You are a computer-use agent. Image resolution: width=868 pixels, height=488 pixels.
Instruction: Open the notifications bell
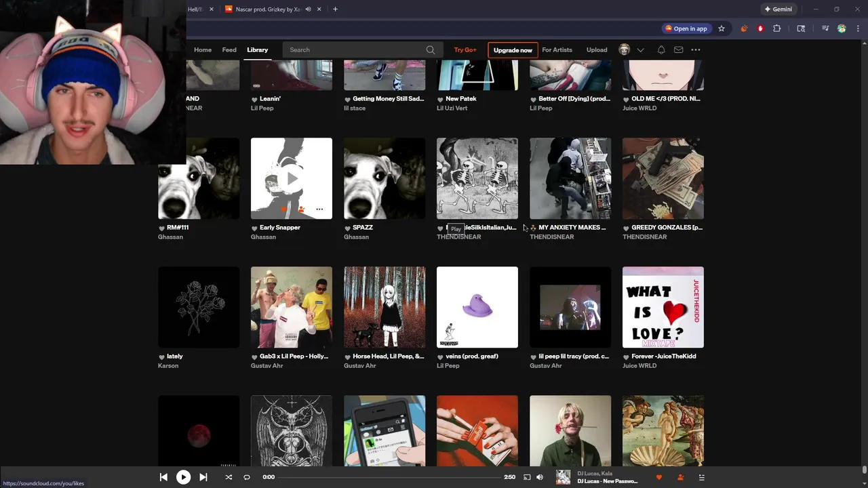(x=661, y=49)
